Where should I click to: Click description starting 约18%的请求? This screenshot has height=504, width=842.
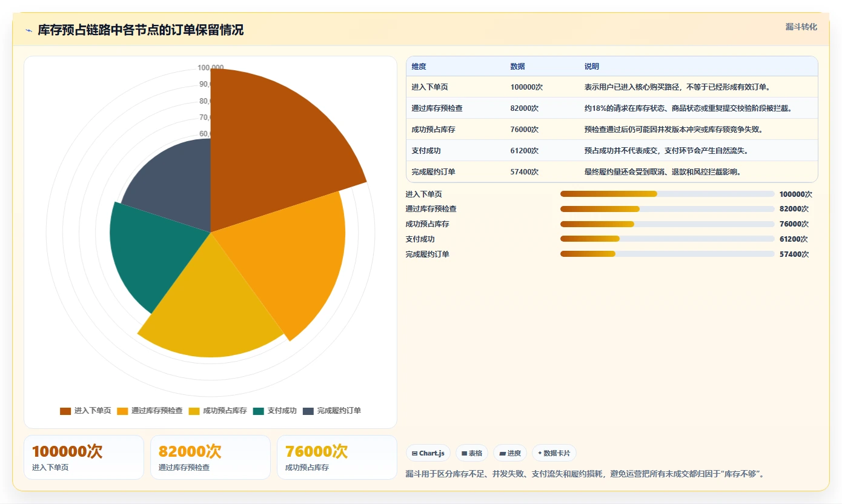pos(688,108)
